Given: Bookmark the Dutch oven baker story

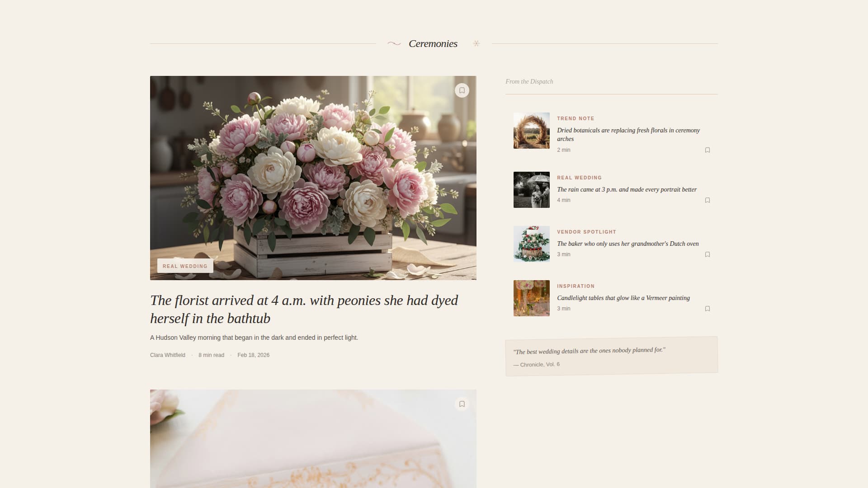Looking at the screenshot, I should (x=708, y=254).
